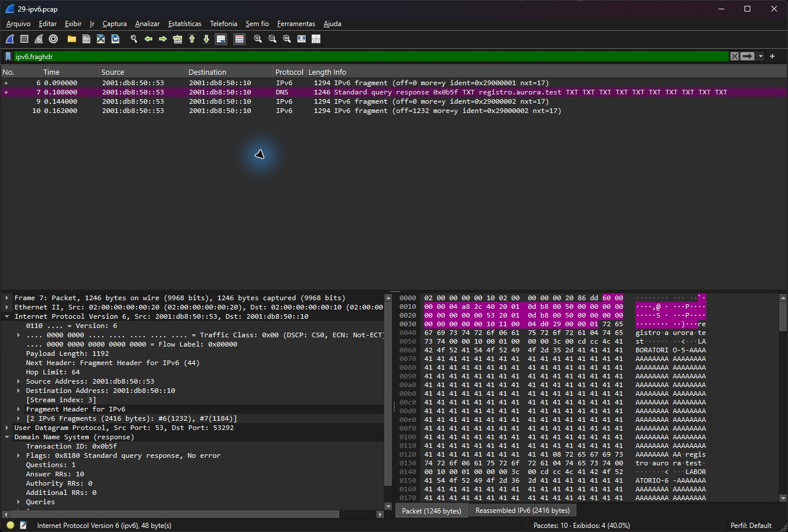Open a capture file with the folder icon
Screen dimensions: 788x532
(x=72, y=39)
